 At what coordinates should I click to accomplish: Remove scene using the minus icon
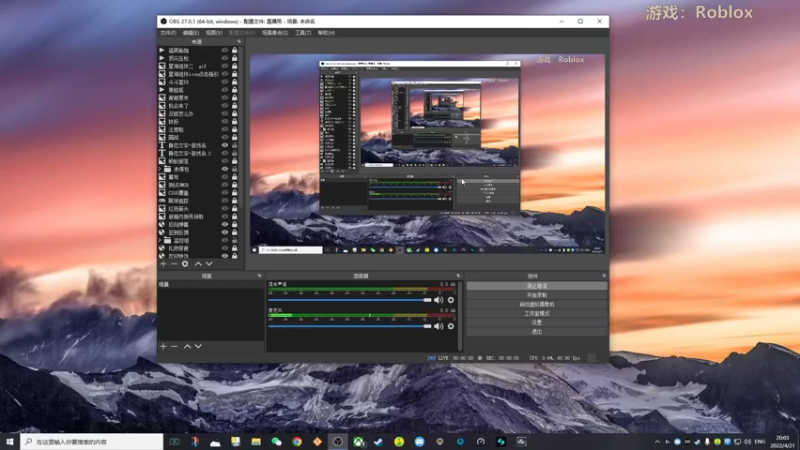tap(174, 346)
